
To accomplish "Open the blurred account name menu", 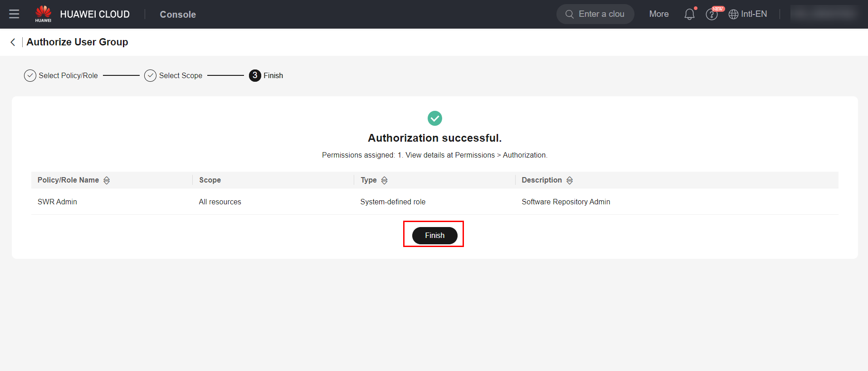I will click(824, 14).
